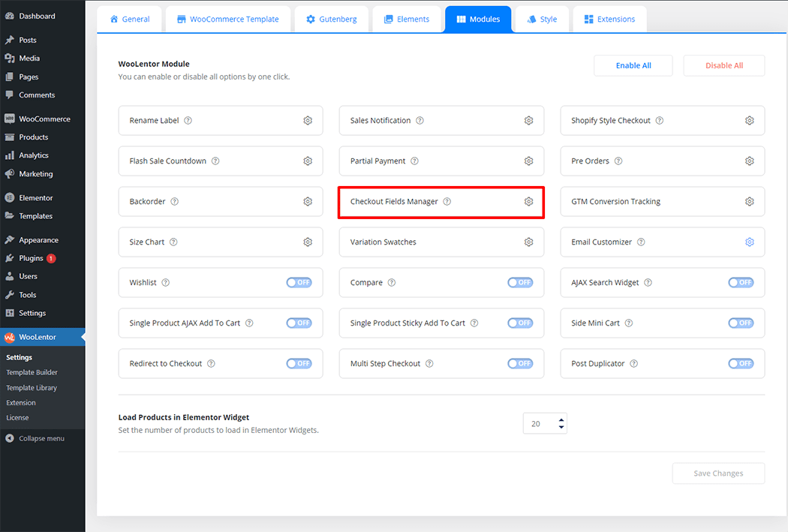Open Template Builder submenu link

coord(32,372)
